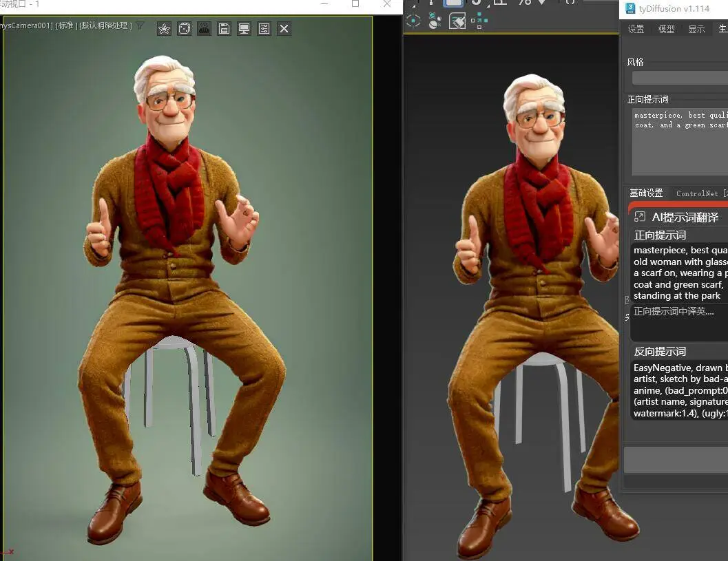Select the 基础设置 tab
Image resolution: width=728 pixels, height=561 pixels.
[x=646, y=193]
